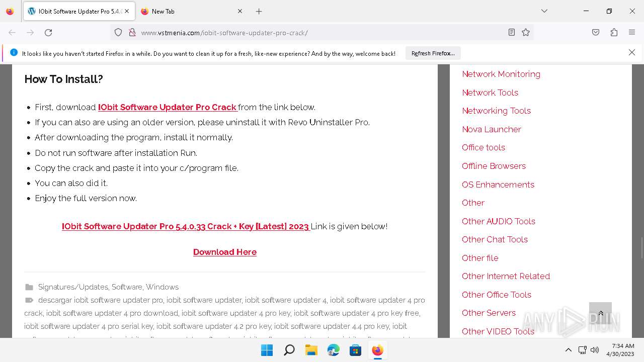Open Other Office Tools category

pyautogui.click(x=497, y=295)
